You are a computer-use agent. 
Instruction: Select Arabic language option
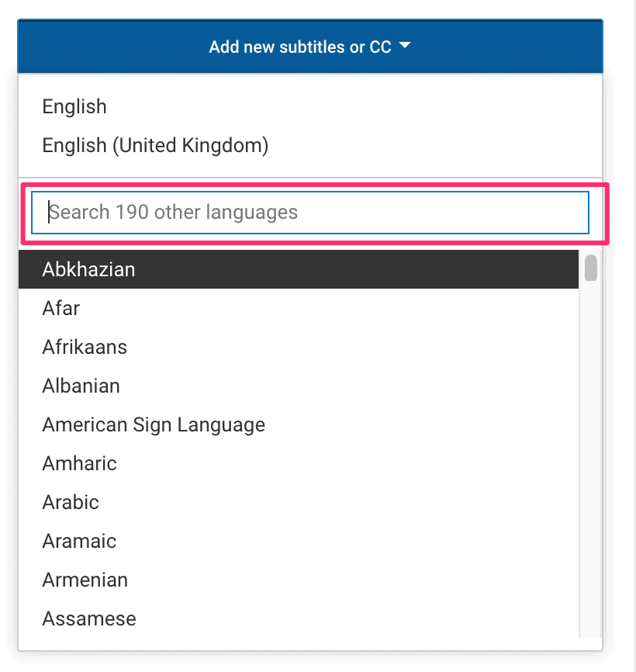[x=71, y=502]
